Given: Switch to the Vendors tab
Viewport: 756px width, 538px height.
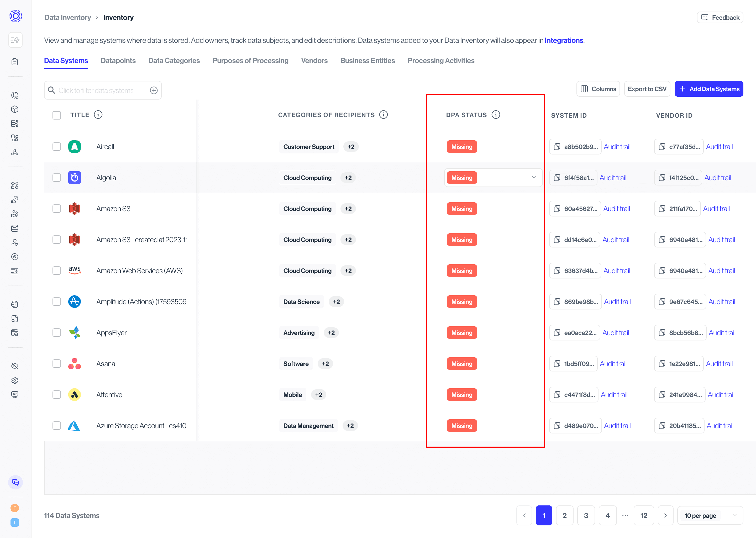Looking at the screenshot, I should (x=314, y=61).
